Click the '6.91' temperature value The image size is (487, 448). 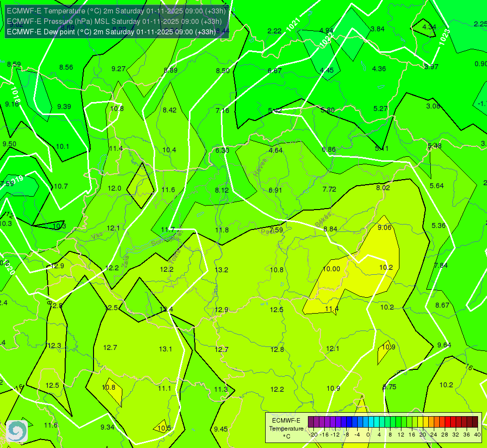(275, 190)
